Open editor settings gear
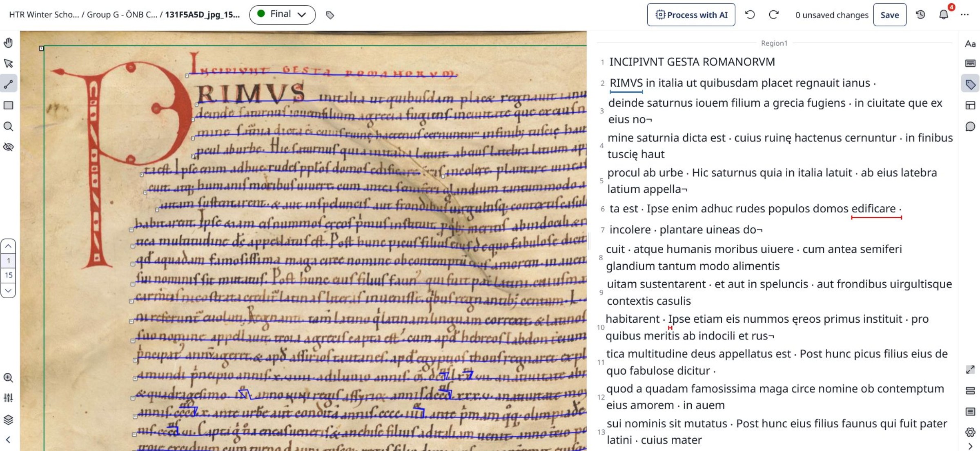 click(x=970, y=432)
